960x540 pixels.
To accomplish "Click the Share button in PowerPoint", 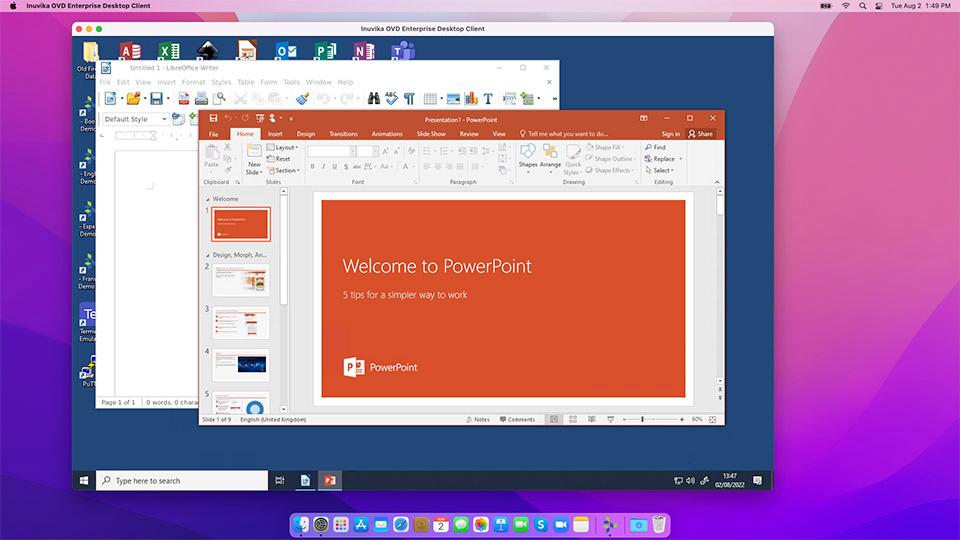I will (700, 133).
